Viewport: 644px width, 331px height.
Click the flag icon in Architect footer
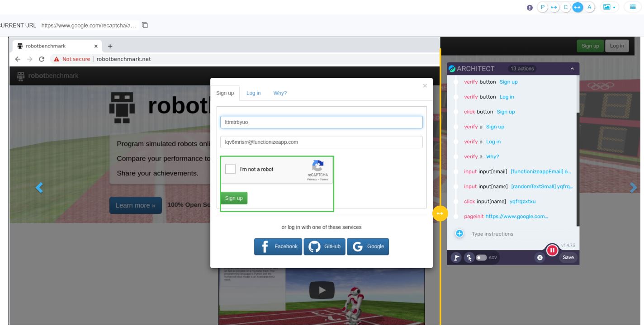(x=456, y=257)
